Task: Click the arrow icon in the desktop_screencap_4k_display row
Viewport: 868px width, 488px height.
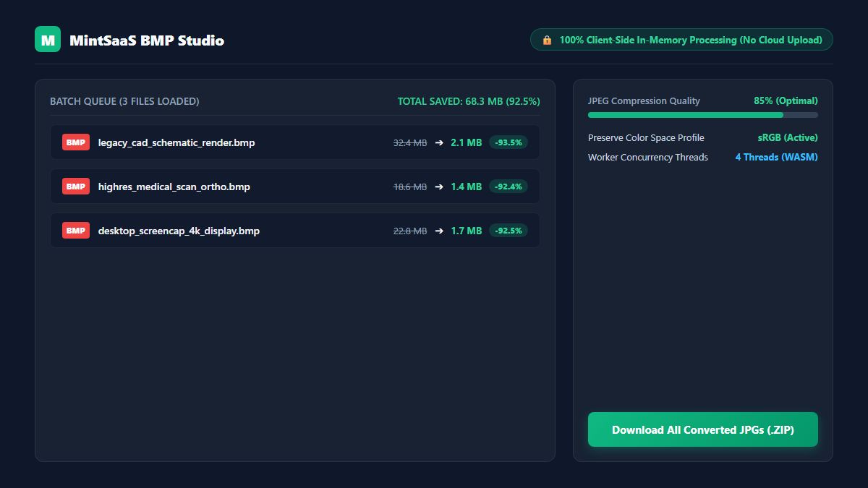Action: tap(439, 231)
